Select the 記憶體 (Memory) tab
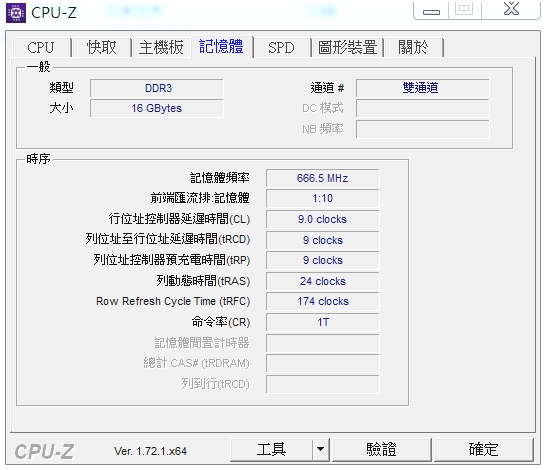The height and width of the screenshot is (470, 547). click(222, 46)
